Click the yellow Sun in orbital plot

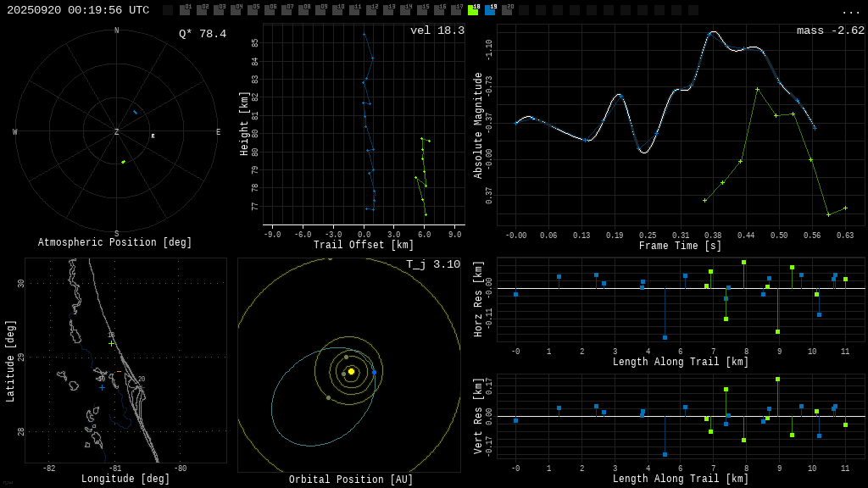(351, 371)
